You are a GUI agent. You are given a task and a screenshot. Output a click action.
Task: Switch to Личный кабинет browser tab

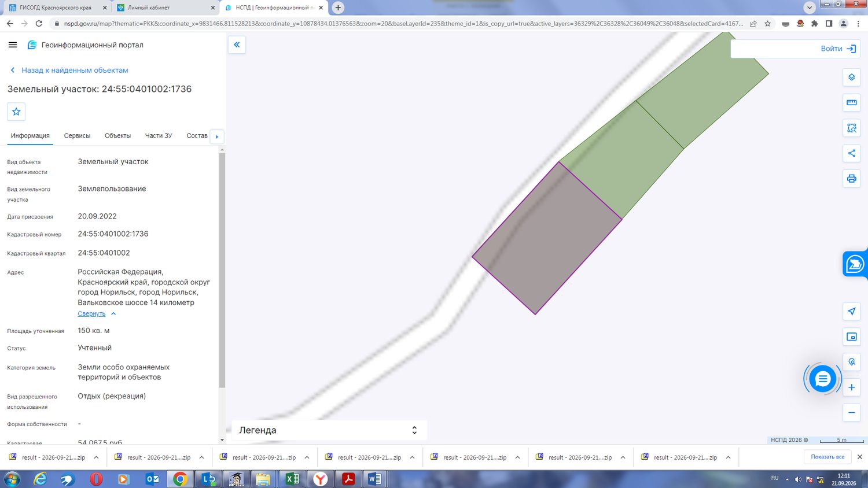point(165,8)
